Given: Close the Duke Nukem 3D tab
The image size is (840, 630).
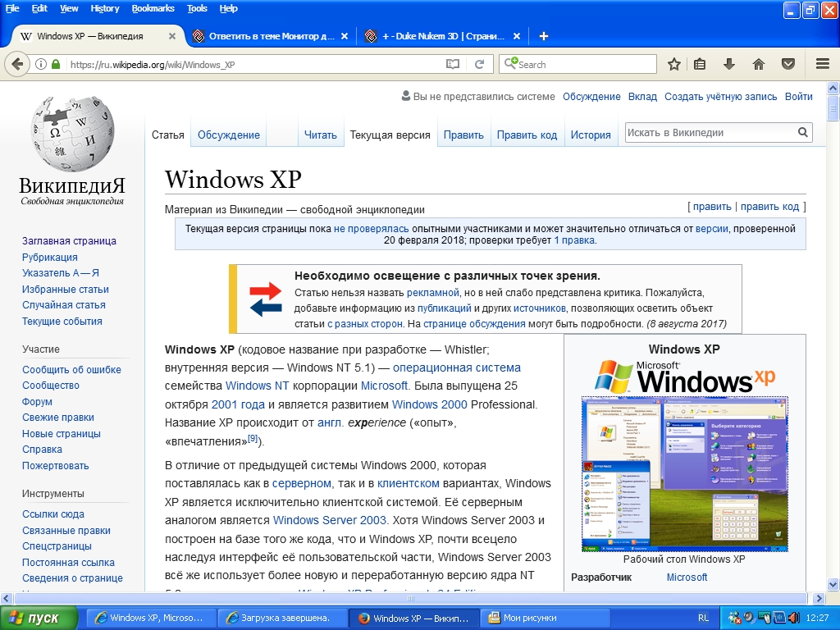Looking at the screenshot, I should [517, 36].
